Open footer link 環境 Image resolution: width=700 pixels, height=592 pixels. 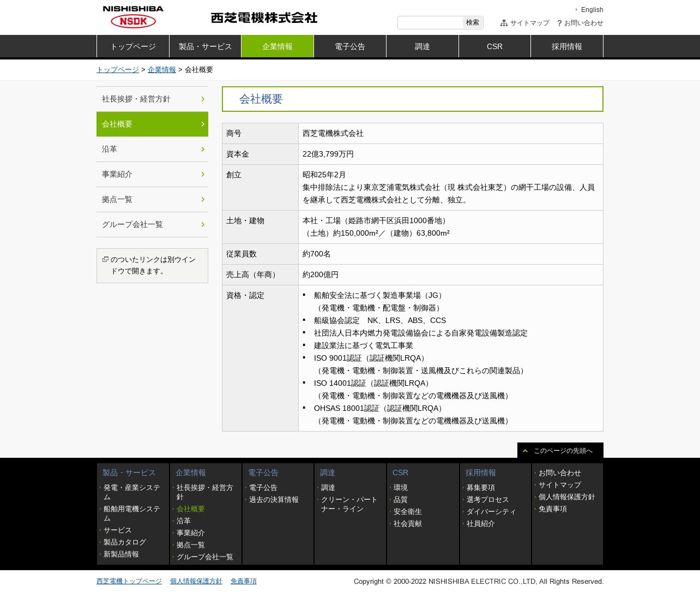(401, 488)
